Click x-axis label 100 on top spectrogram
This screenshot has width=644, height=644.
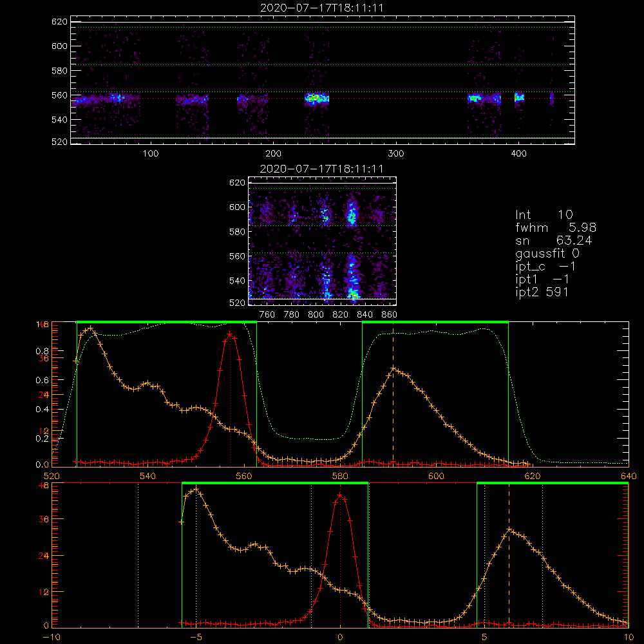point(151,154)
